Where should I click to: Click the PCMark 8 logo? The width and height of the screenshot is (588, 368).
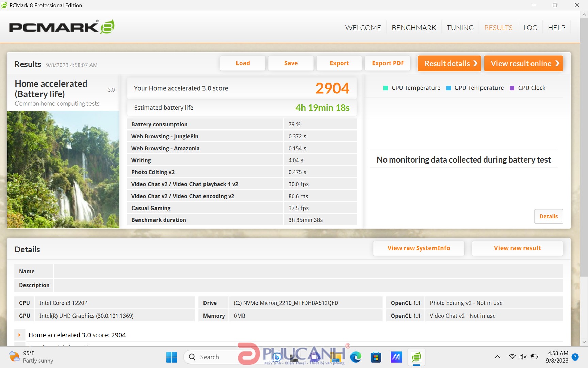(x=62, y=27)
